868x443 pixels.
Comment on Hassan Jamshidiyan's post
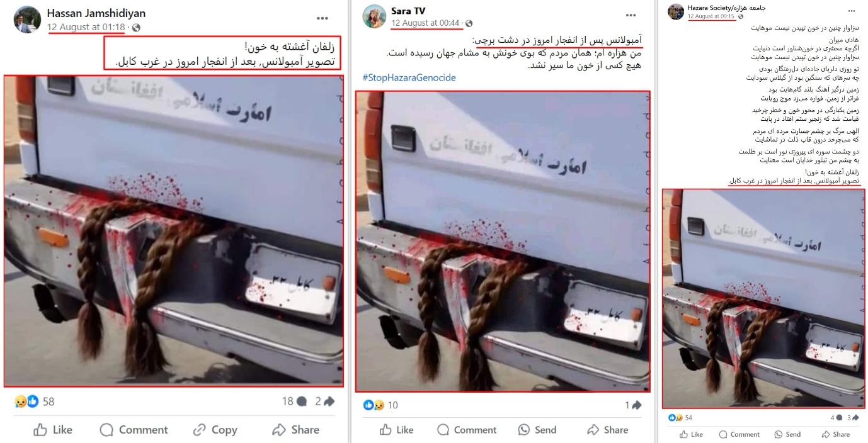134,430
